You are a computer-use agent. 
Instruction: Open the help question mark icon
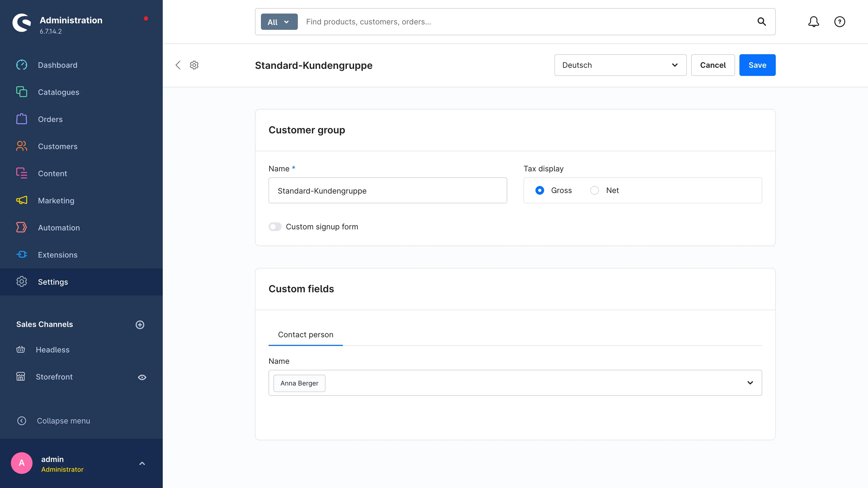(x=839, y=22)
